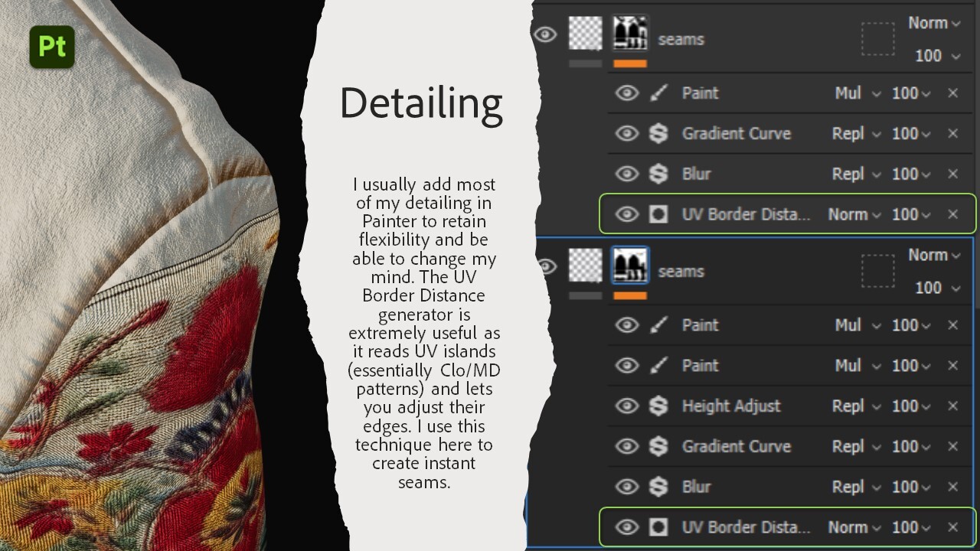Select the bottom seams layer's content thumbnail
The height and width of the screenshot is (551, 980).
586,266
